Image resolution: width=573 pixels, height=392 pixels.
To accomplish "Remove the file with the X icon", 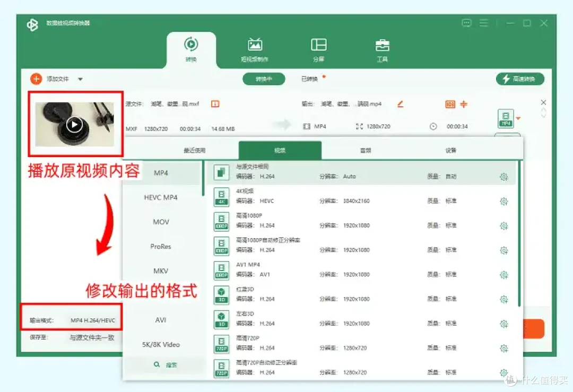I will pos(543,102).
